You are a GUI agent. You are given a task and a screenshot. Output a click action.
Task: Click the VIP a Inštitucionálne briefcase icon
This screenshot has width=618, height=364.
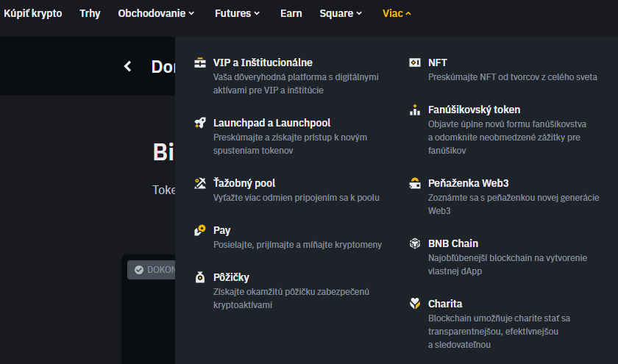point(199,63)
